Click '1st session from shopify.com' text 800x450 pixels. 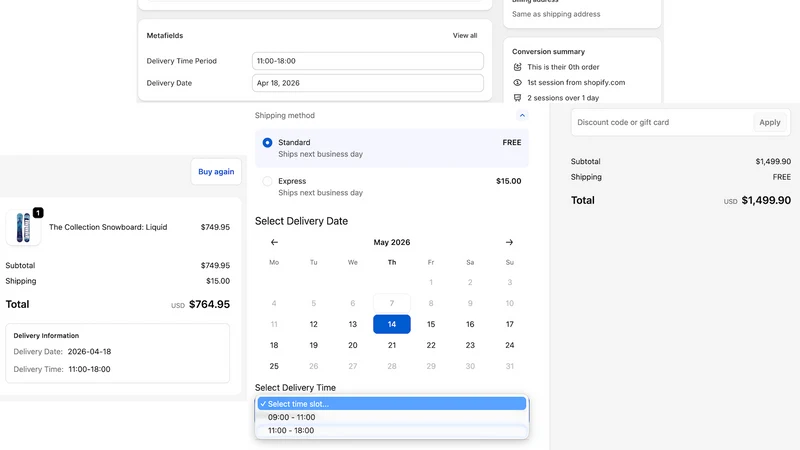pos(576,82)
